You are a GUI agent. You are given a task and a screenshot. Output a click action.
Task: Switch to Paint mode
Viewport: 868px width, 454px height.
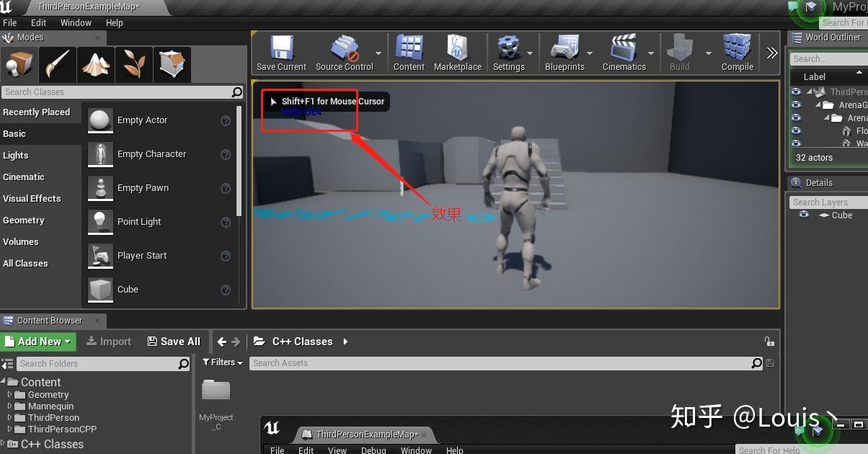coord(57,64)
